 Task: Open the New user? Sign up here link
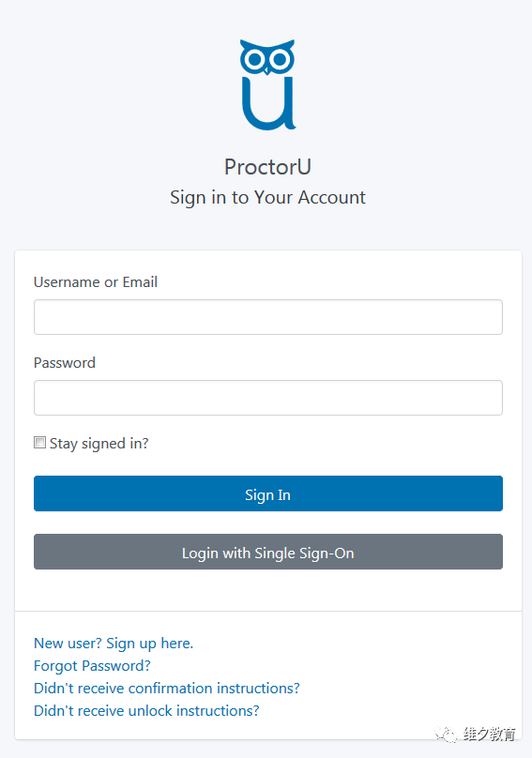114,644
